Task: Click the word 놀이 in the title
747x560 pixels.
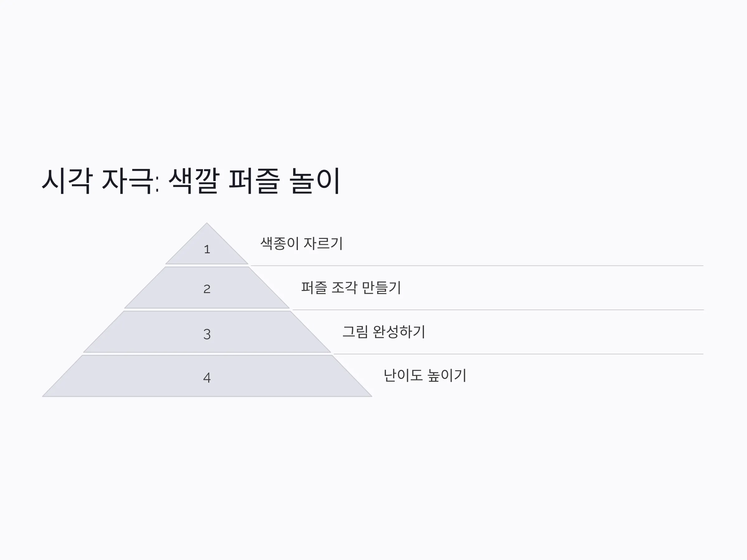Action: [x=315, y=181]
